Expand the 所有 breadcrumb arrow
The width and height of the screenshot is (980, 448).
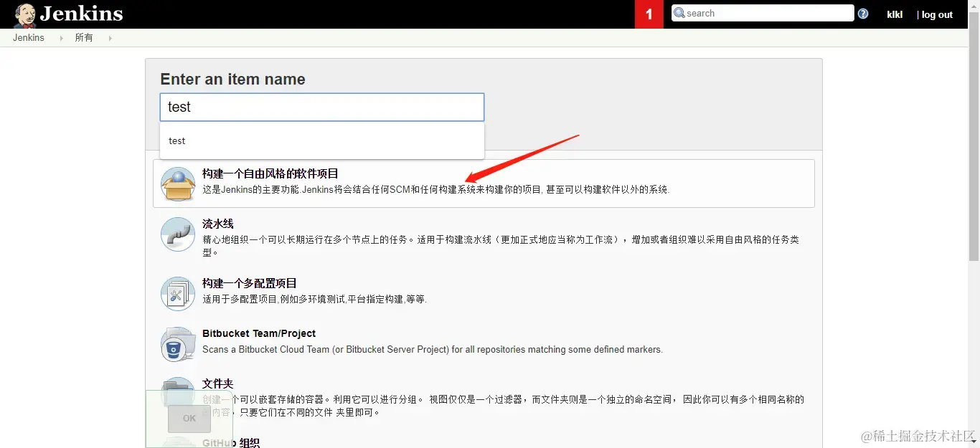[110, 38]
